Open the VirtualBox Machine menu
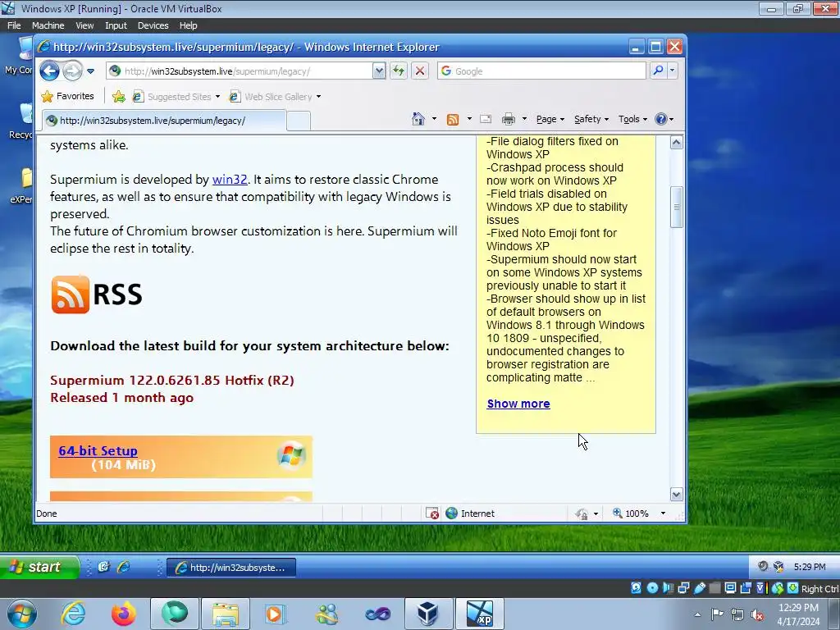This screenshot has width=840, height=630. (48, 25)
